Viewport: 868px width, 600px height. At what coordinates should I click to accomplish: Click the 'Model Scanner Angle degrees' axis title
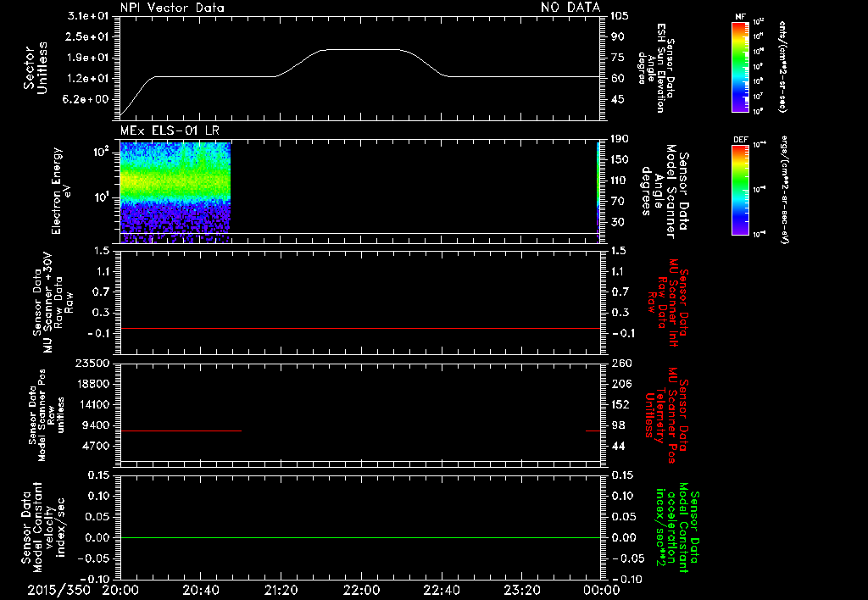tap(665, 192)
